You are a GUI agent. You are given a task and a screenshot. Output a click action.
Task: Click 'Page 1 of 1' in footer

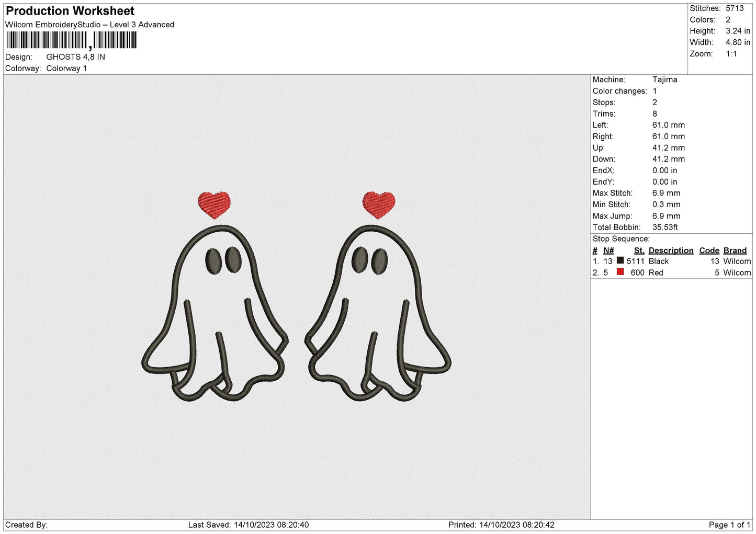click(x=729, y=525)
